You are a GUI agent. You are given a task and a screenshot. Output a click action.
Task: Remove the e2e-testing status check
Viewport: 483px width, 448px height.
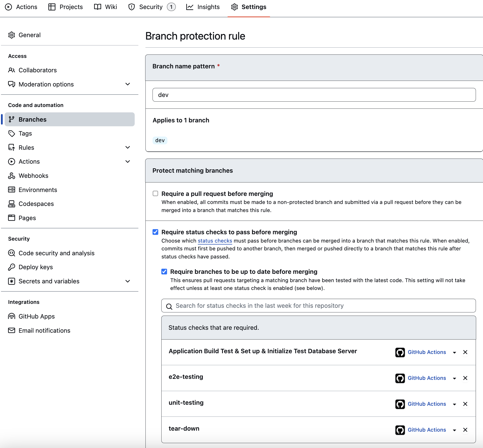coord(465,378)
